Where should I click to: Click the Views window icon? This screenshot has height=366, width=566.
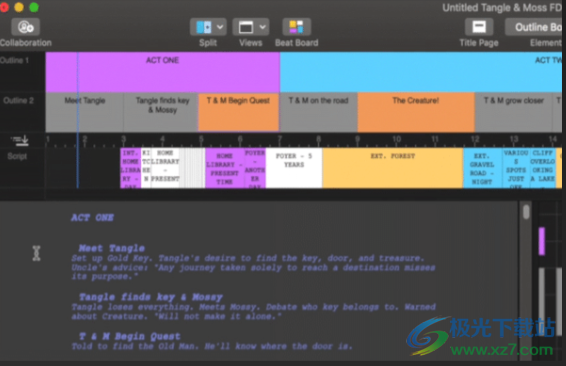pyautogui.click(x=245, y=27)
